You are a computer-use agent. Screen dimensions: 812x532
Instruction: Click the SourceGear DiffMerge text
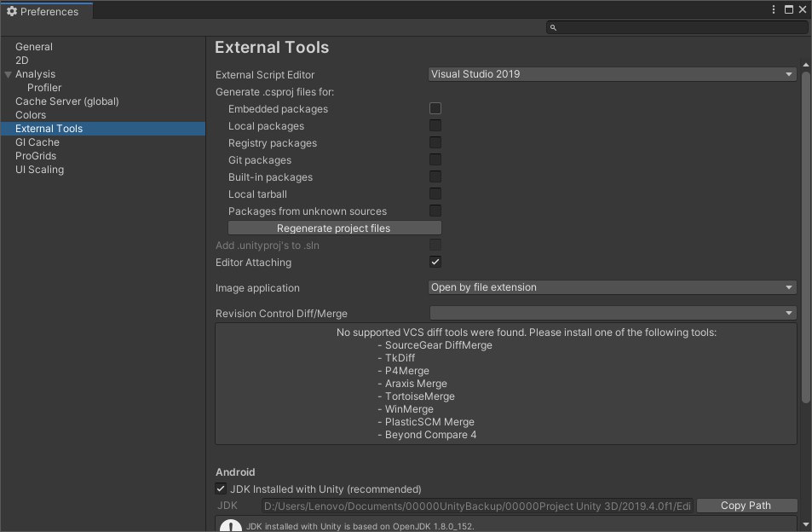click(439, 345)
